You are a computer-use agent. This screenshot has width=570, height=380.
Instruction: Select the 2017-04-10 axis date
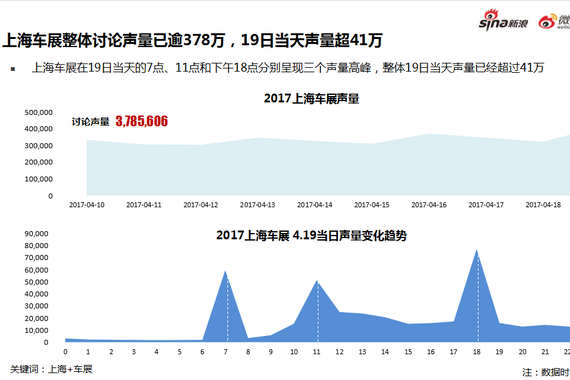[87, 205]
